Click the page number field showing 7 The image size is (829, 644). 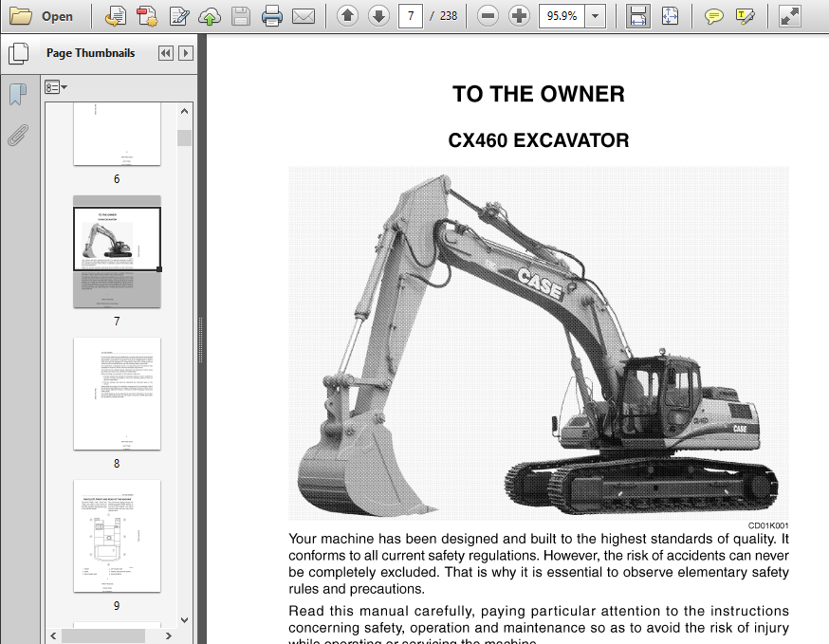click(411, 16)
